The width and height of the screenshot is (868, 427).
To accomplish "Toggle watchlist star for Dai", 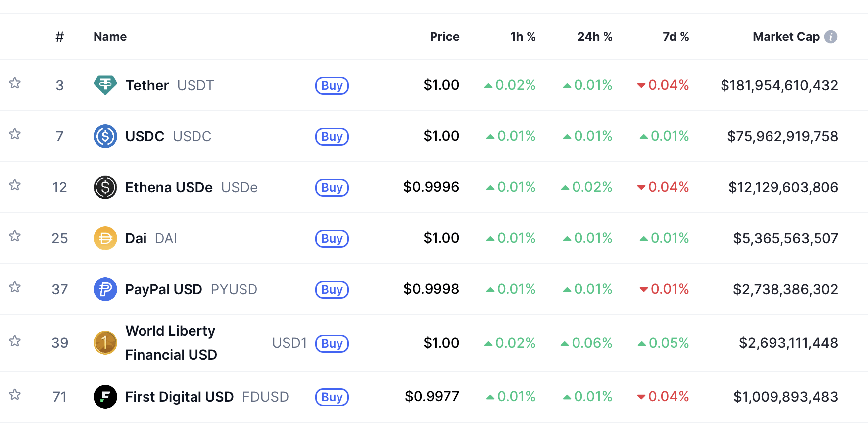I will pyautogui.click(x=15, y=236).
